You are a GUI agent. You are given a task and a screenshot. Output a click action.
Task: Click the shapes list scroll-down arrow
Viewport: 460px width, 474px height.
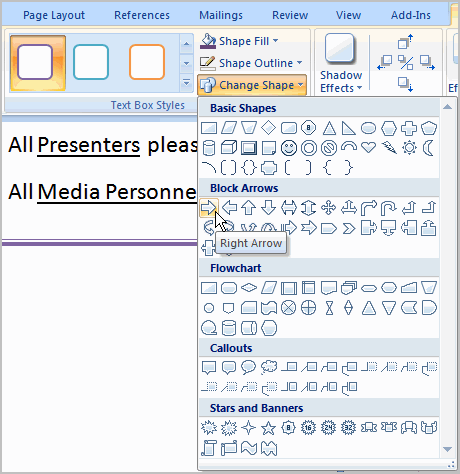(447, 449)
